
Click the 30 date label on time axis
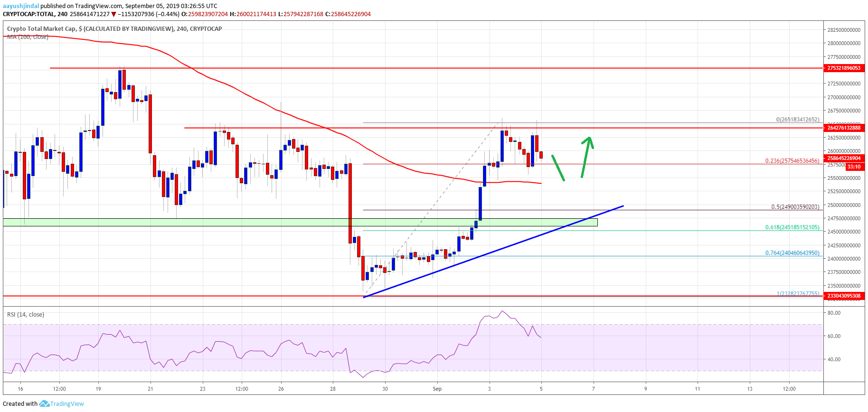coord(385,389)
